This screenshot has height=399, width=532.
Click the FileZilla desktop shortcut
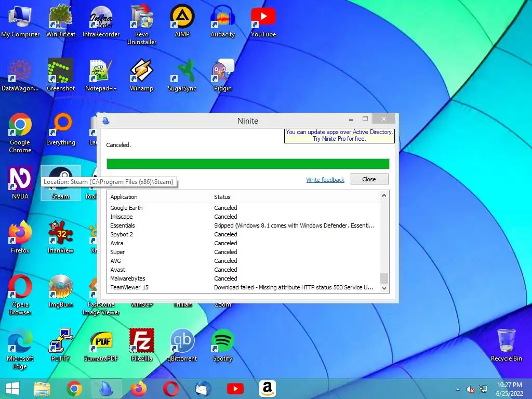coord(142,345)
